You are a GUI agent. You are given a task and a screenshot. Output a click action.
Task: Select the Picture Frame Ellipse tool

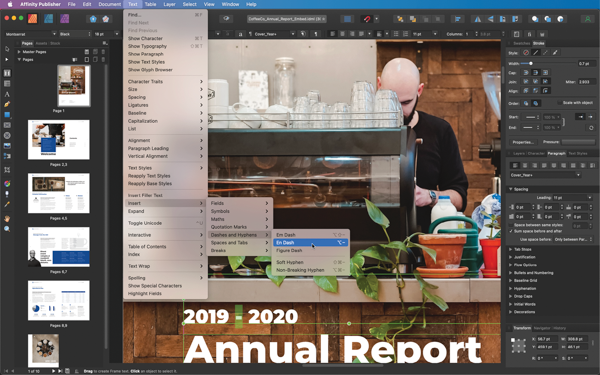tap(7, 135)
